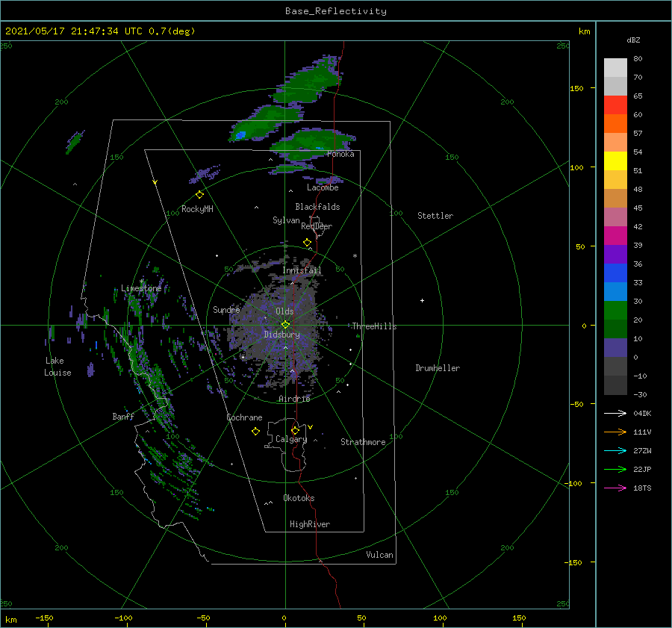Click the light gray 80 dBZ legend swatch
Screen dimensions: 672x628
coord(615,67)
